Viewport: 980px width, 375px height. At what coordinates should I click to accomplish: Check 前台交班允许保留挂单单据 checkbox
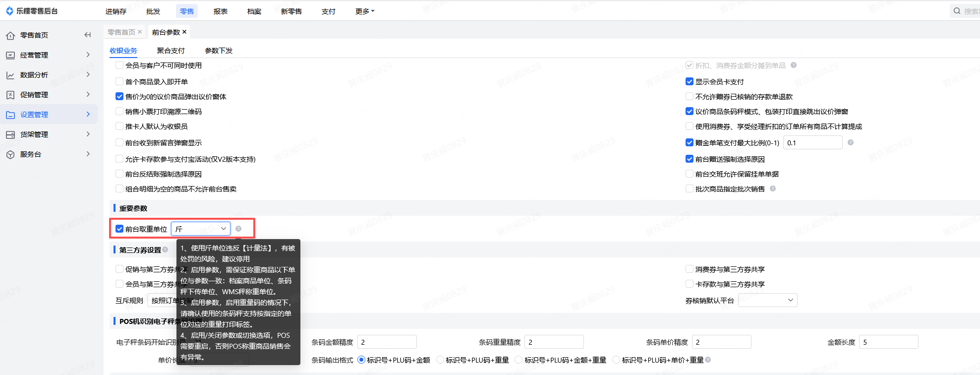point(690,174)
